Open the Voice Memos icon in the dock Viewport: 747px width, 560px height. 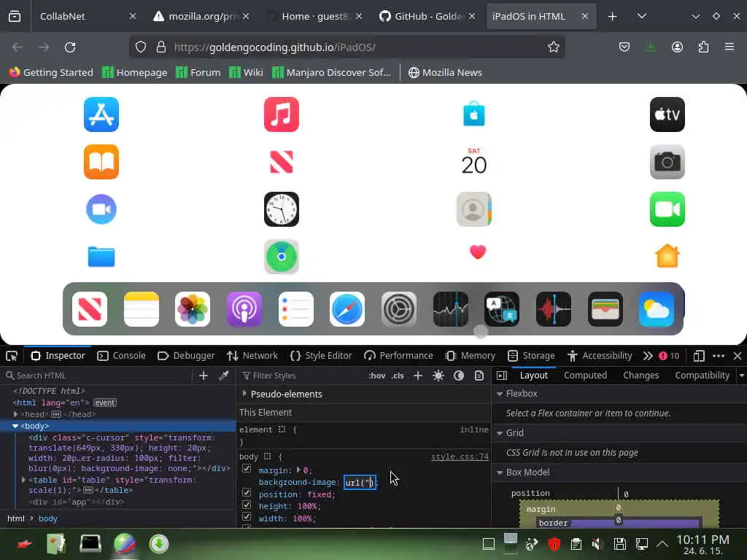point(554,309)
